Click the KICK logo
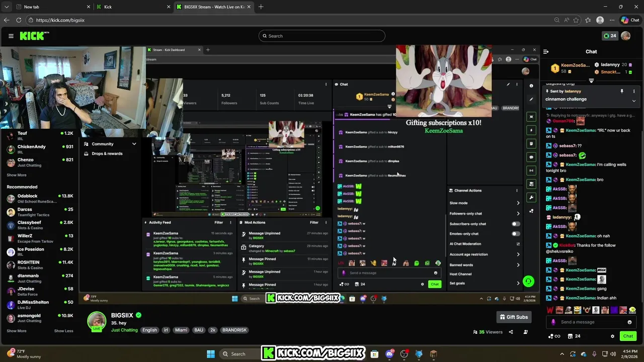644x362 pixels. 34,36
